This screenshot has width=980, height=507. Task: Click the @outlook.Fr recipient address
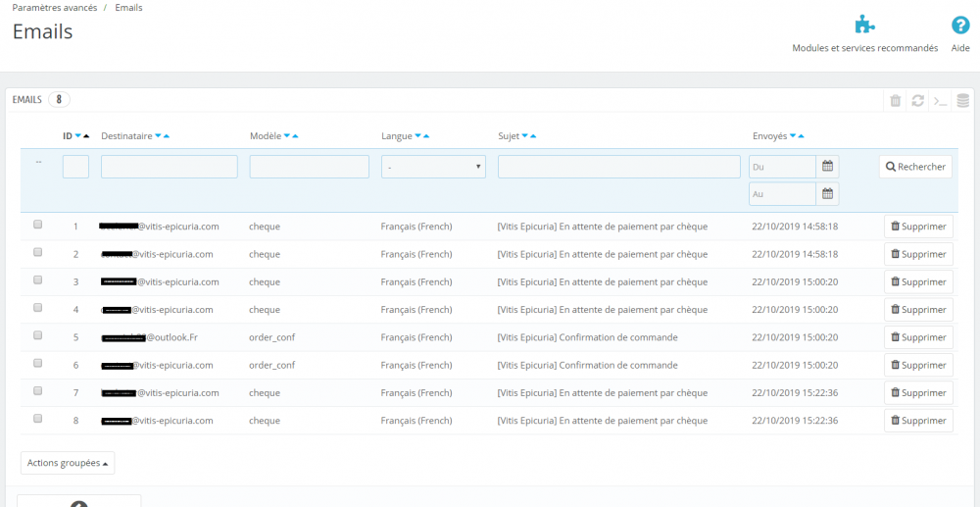tap(149, 337)
